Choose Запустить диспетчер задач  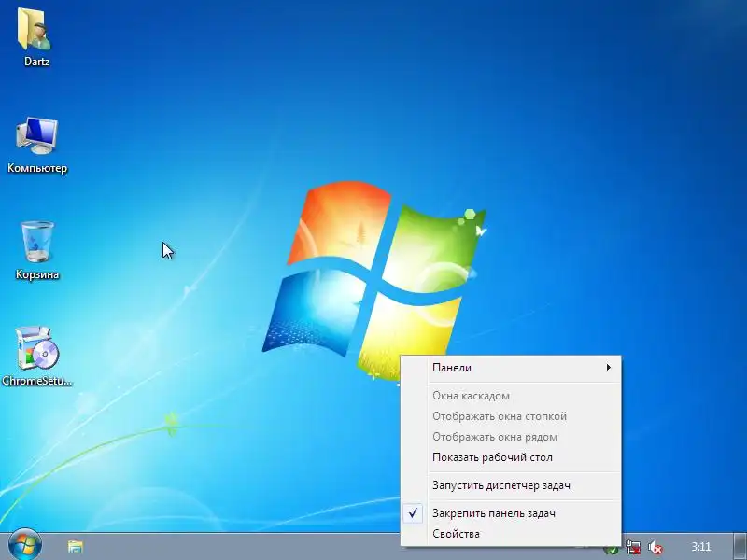pos(511,485)
